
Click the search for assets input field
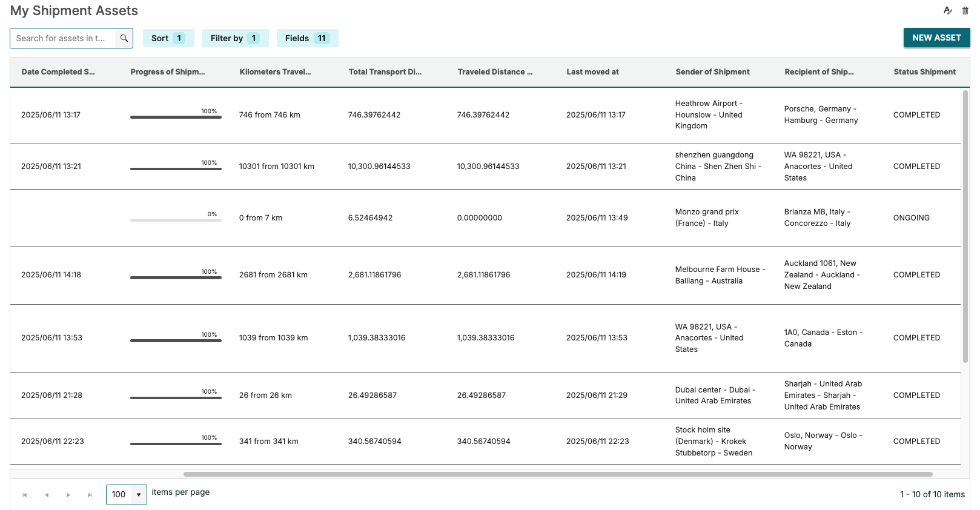click(62, 38)
